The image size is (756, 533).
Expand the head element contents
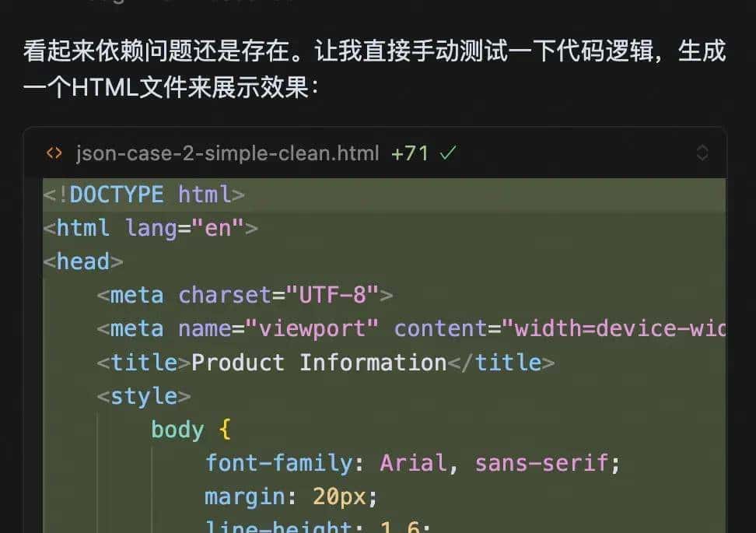(82, 261)
